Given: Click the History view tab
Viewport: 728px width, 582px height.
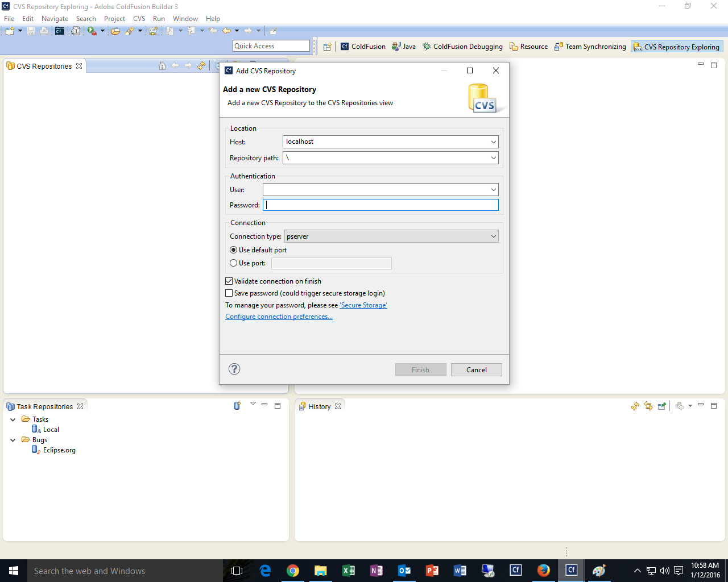Looking at the screenshot, I should tap(319, 406).
